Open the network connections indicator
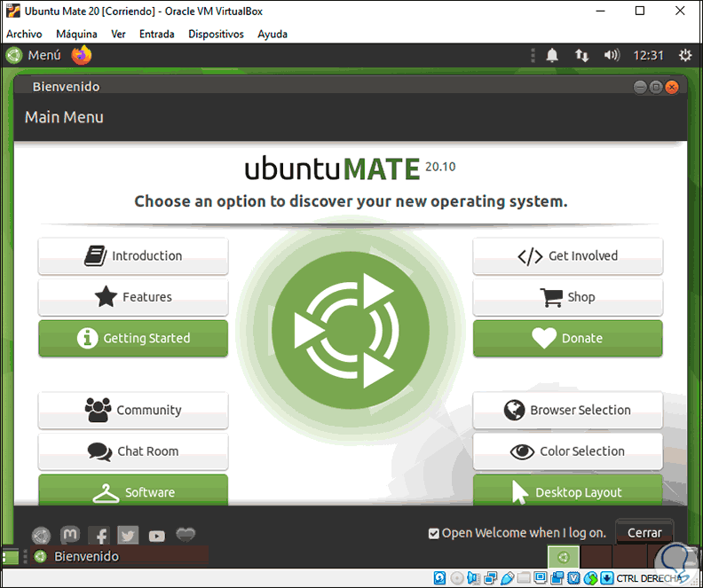The width and height of the screenshot is (703, 588). (581, 55)
